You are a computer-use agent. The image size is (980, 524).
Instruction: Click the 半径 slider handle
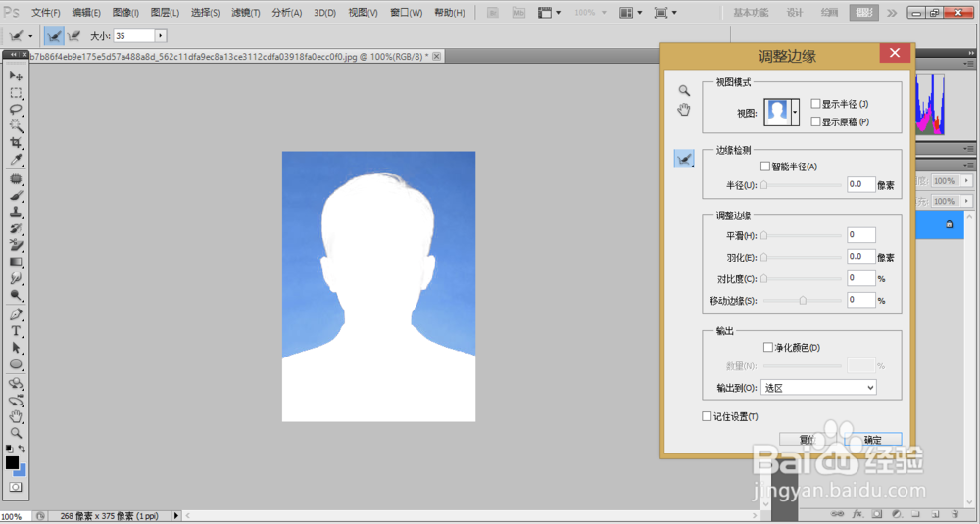(763, 185)
